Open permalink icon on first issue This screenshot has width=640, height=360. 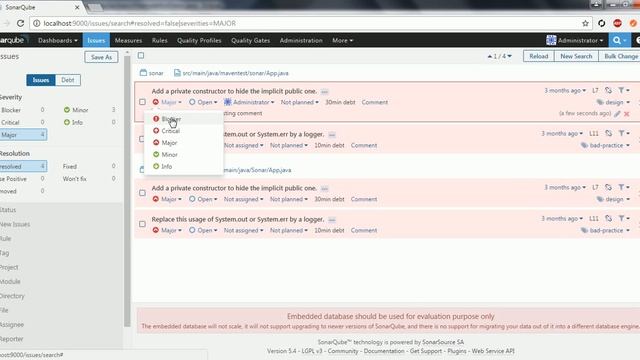[608, 90]
